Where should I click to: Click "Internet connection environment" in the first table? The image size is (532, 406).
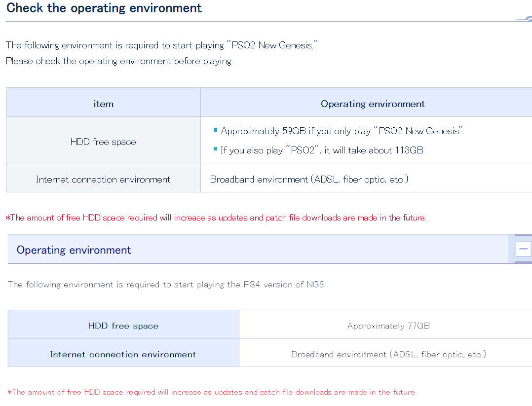tap(103, 180)
